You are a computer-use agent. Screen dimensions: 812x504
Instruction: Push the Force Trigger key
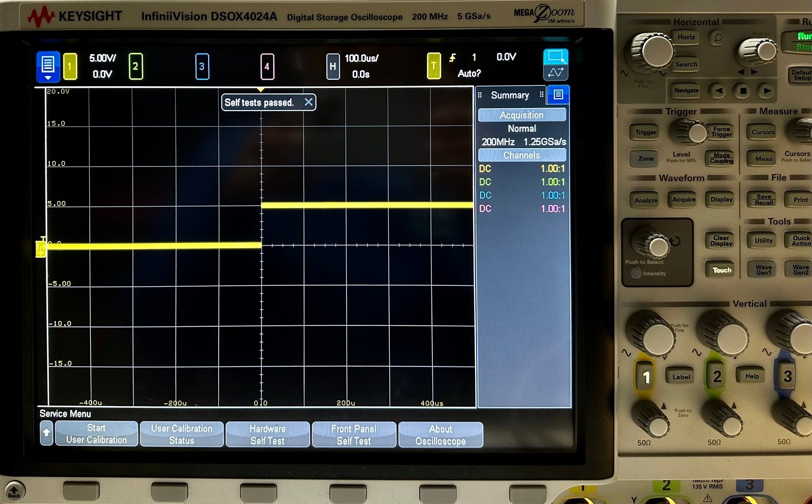(x=721, y=131)
